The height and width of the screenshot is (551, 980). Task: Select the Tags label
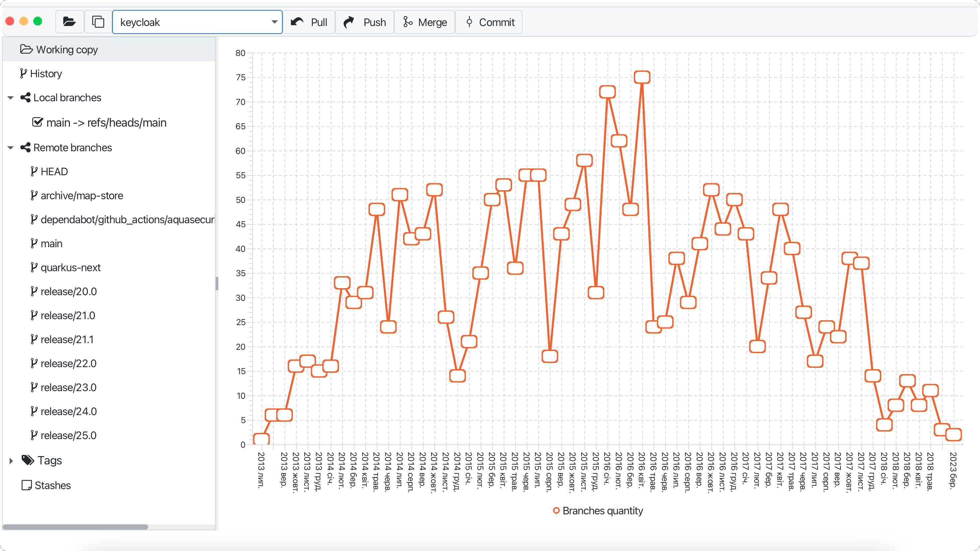tap(50, 460)
